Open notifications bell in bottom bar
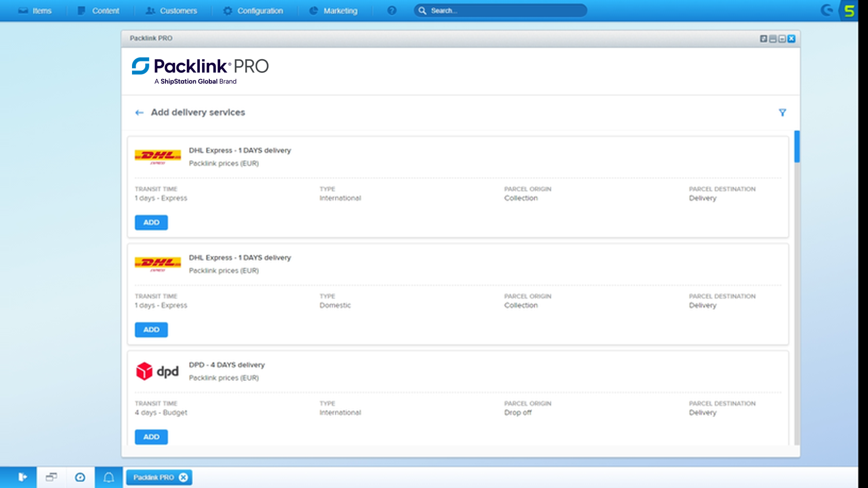This screenshot has height=488, width=868. pos(108,477)
